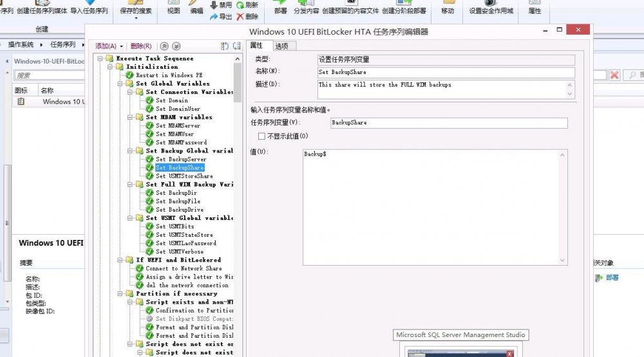Click the collapse-all tree icon in editor toolbar

[236, 46]
